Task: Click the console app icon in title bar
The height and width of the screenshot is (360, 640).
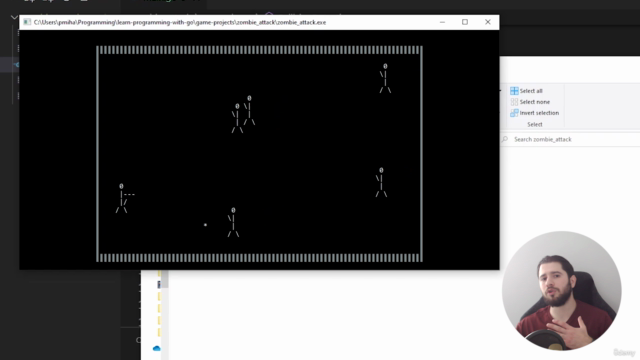Action: tap(27, 22)
